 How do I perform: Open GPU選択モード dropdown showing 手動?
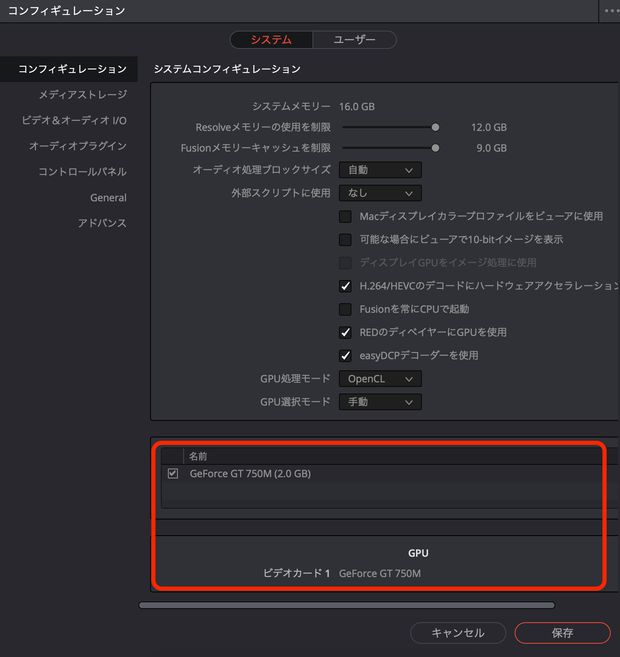coord(380,402)
